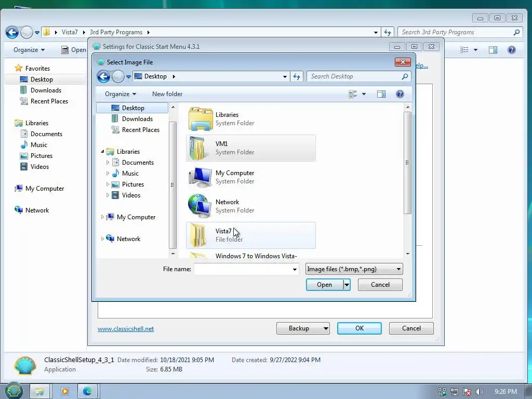
Task: Select My Computer in the file list
Action: [251, 177]
